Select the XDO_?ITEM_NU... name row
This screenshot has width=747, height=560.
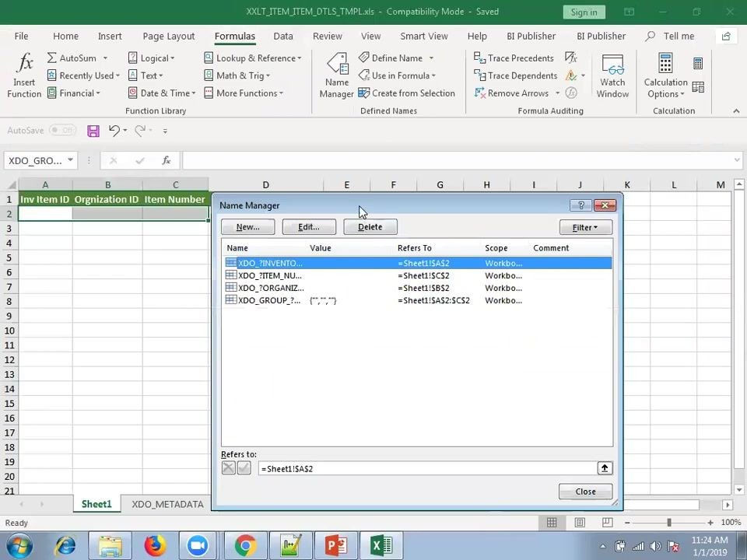tap(417, 275)
